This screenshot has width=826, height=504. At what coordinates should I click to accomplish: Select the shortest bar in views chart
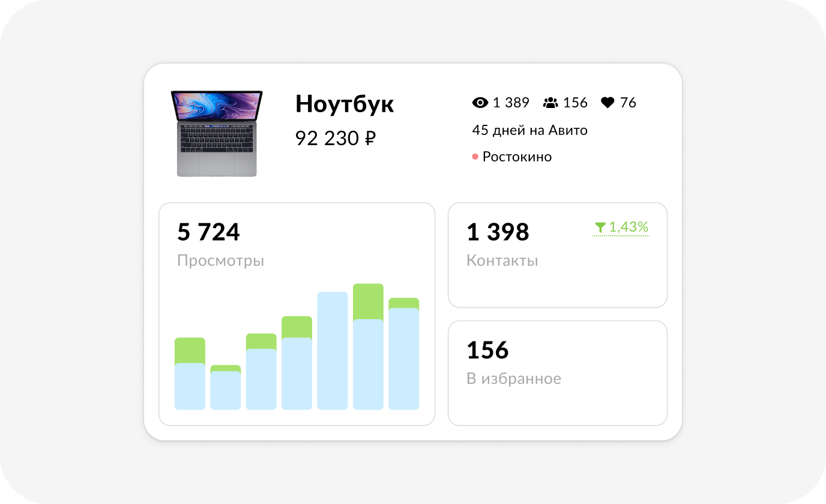click(226, 389)
